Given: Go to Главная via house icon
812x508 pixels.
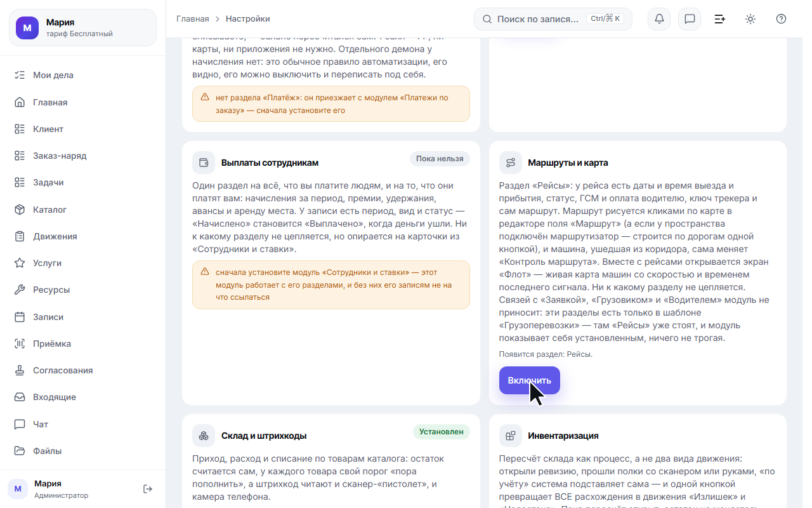Looking at the screenshot, I should (x=20, y=102).
